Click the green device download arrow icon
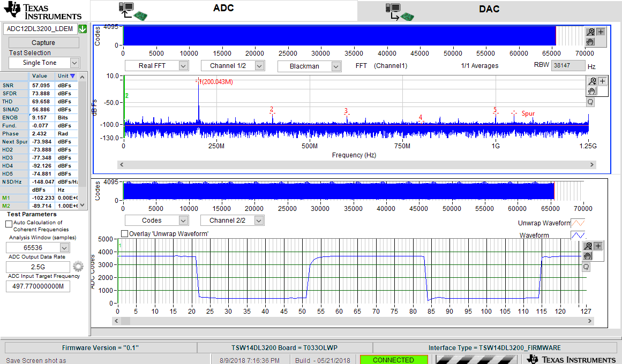Screen dimensions: 622x364 click(x=83, y=29)
